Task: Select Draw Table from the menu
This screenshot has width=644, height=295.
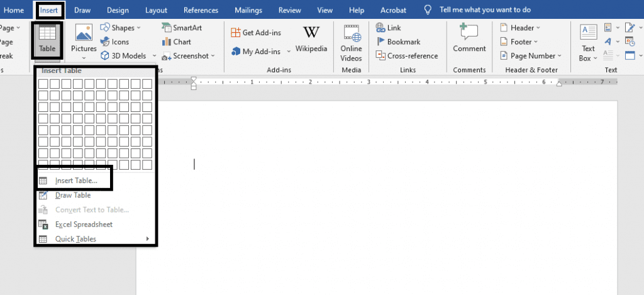Action: (73, 195)
